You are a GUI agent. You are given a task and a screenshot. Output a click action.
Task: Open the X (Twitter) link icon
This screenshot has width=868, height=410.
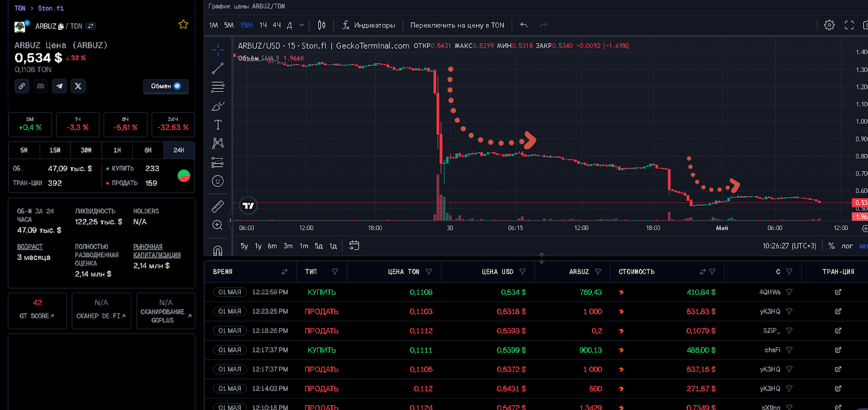pos(78,86)
